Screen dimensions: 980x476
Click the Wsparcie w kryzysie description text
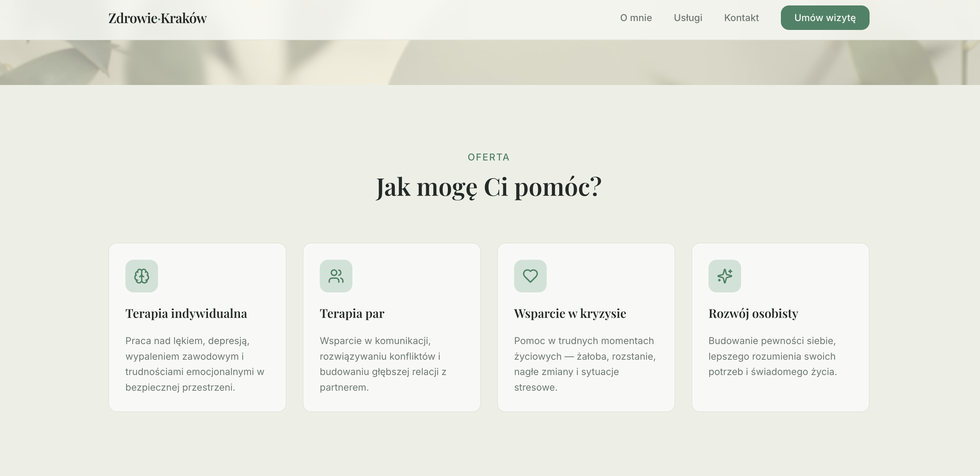tap(585, 364)
